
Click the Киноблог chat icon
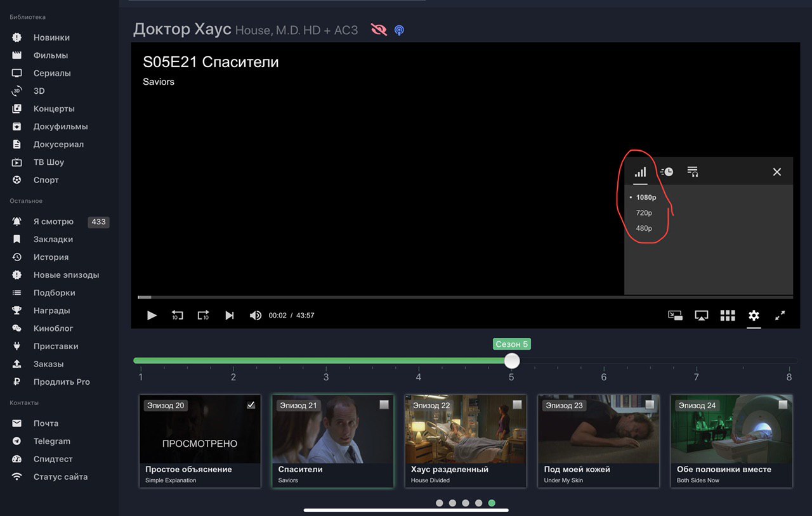pyautogui.click(x=17, y=328)
